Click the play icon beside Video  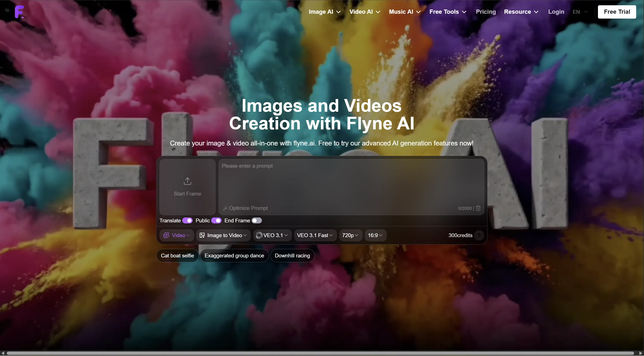tap(166, 235)
